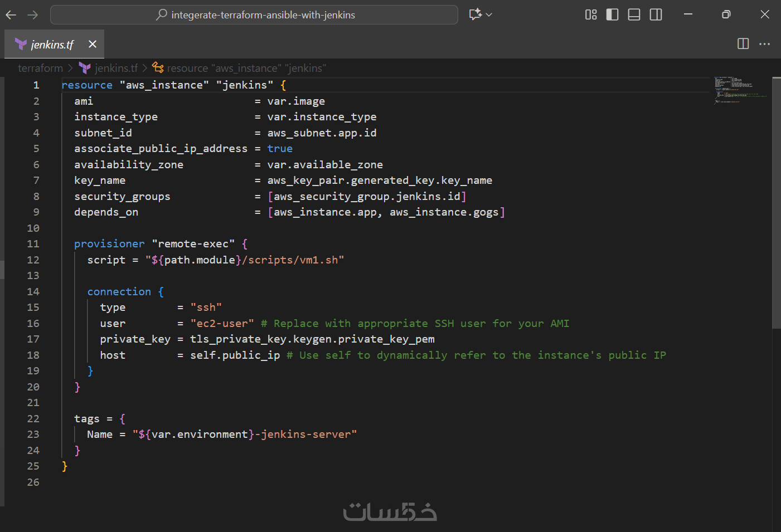Click the 'instance_type' attribute name
This screenshot has width=781, height=532.
116,117
